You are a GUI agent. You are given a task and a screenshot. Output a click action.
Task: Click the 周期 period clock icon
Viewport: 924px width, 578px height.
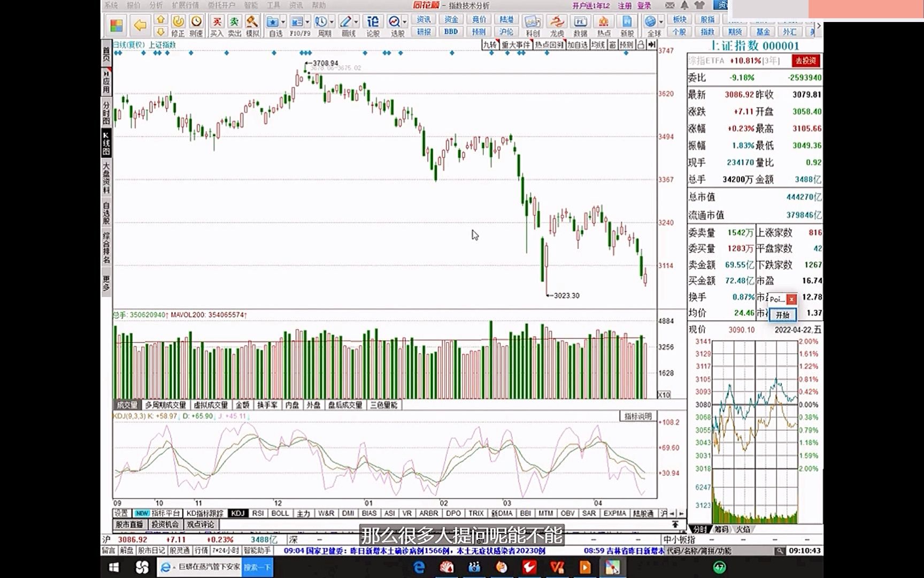pyautogui.click(x=321, y=21)
